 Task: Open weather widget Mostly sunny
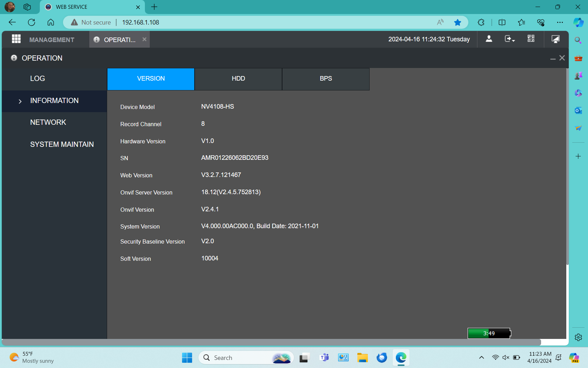(x=31, y=357)
